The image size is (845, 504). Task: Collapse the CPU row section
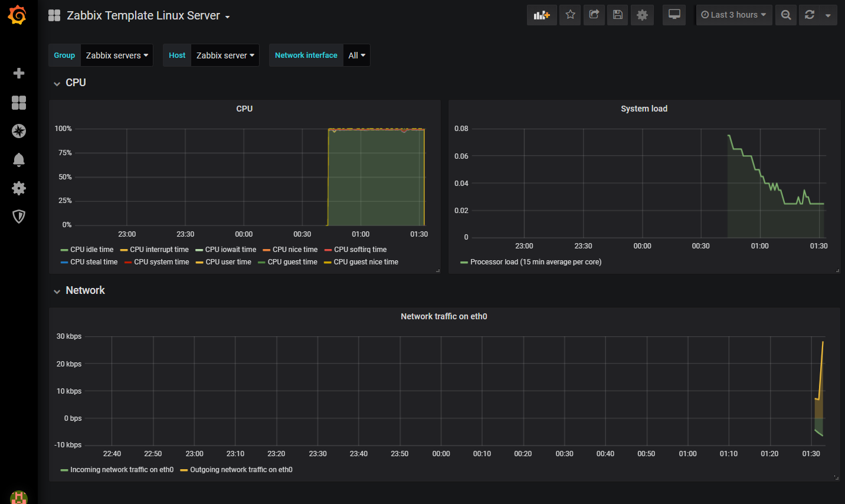76,83
